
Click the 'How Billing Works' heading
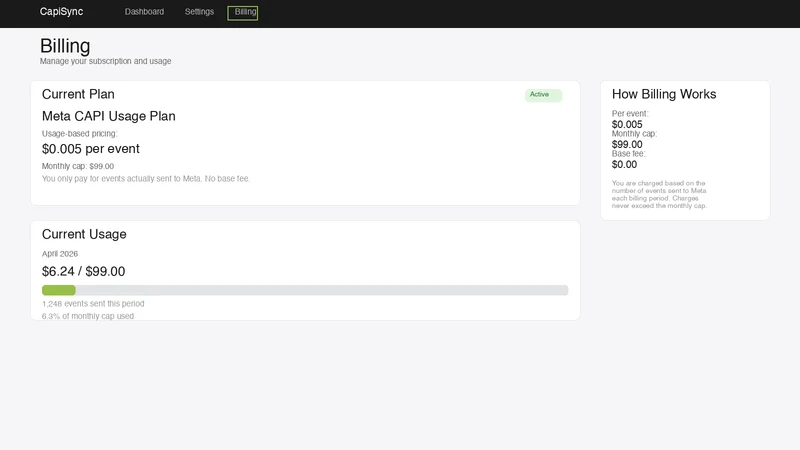[664, 94]
